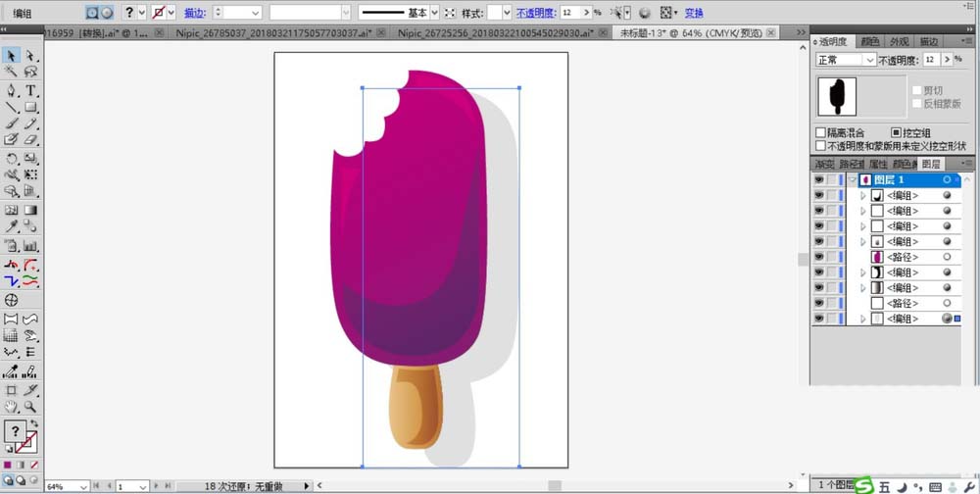Select the Direct Selection tool
The image size is (980, 494).
click(30, 56)
